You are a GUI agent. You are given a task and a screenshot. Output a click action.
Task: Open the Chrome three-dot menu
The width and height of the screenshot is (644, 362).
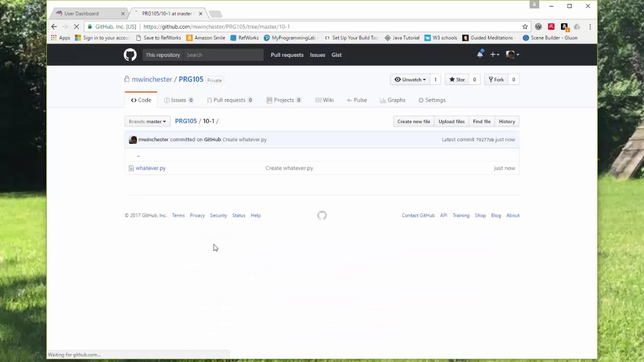point(590,27)
